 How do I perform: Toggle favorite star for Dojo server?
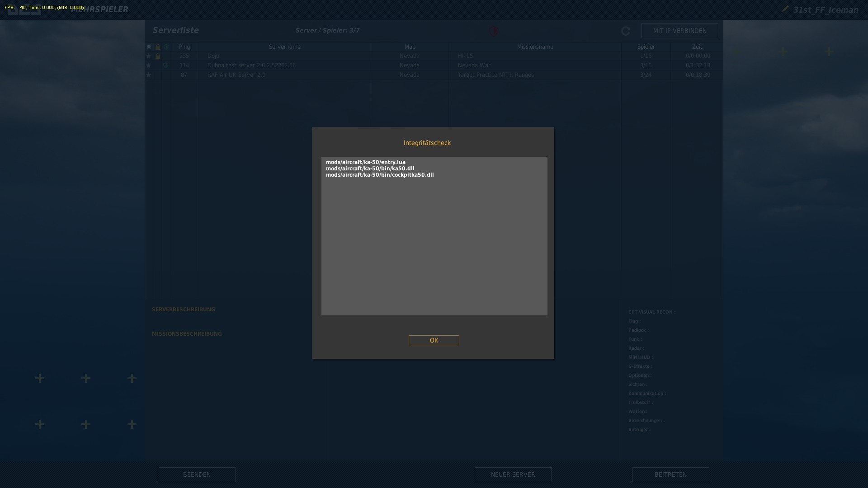click(149, 56)
